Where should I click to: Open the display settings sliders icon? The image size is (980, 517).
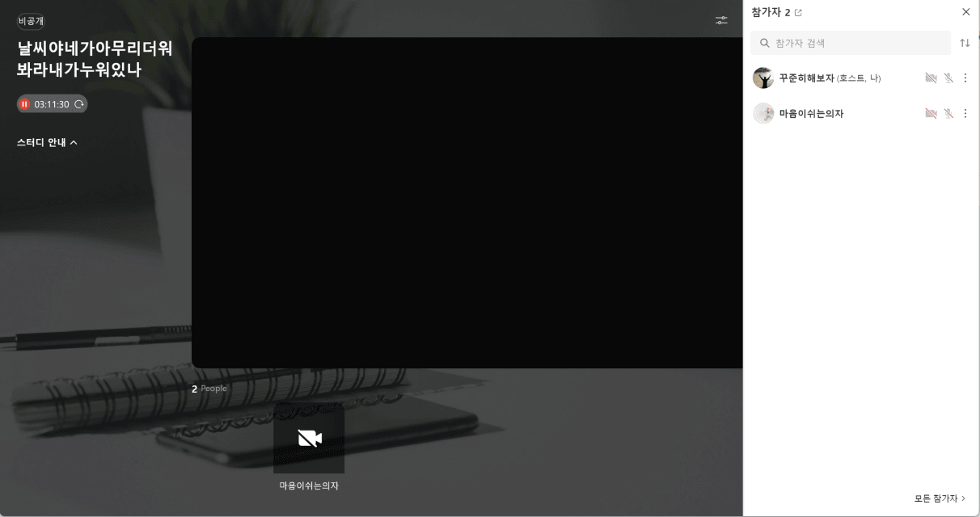click(721, 20)
